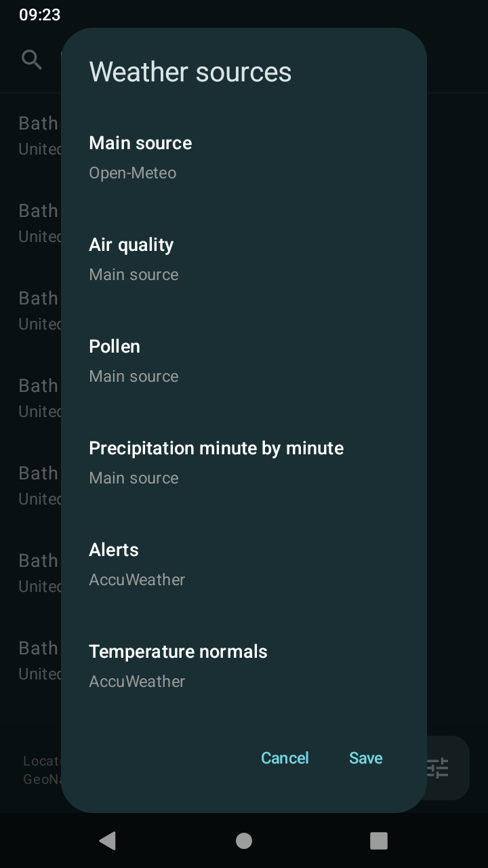Cancel the Weather sources dialog

[285, 757]
